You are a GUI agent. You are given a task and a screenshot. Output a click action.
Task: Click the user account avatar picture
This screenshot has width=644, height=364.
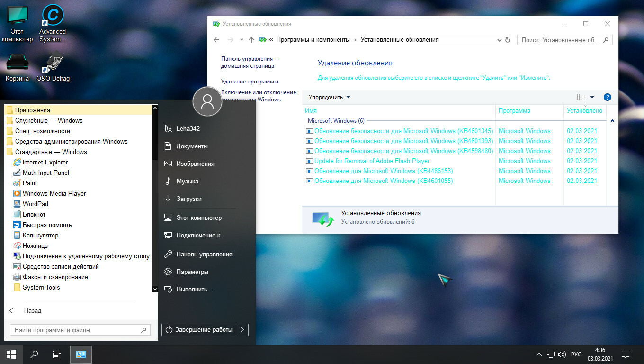coord(207,101)
